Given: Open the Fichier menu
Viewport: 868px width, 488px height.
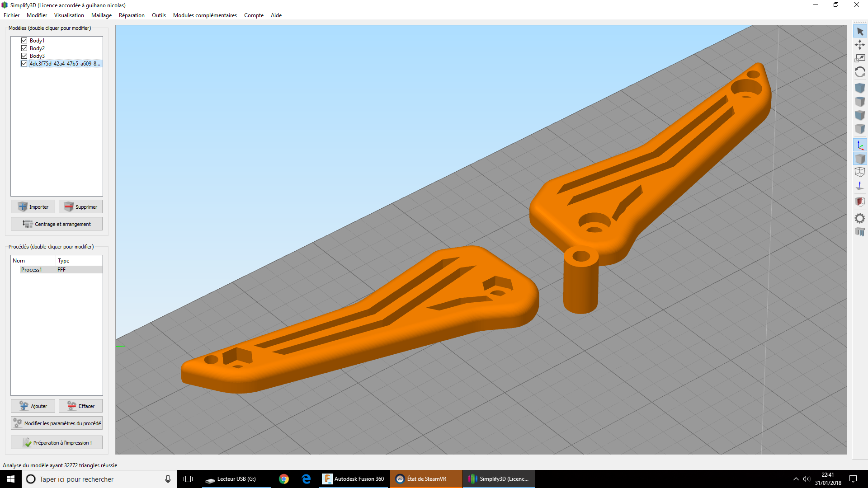Looking at the screenshot, I should (12, 15).
